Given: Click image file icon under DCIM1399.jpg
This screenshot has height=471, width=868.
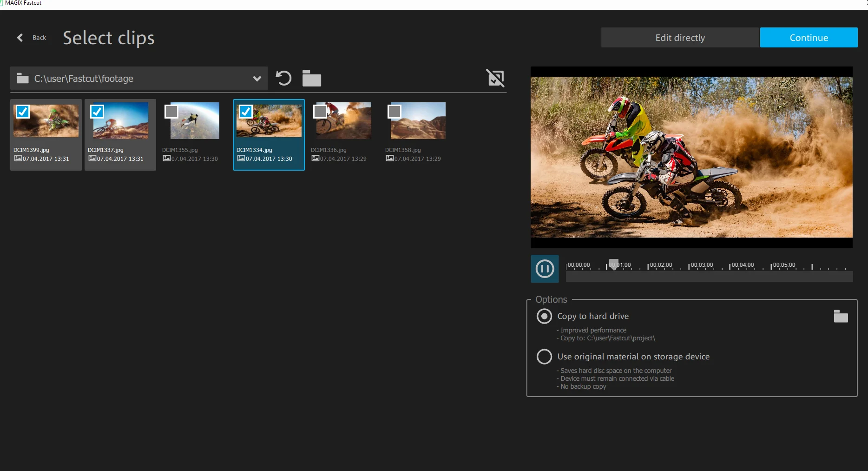Looking at the screenshot, I should click(18, 158).
